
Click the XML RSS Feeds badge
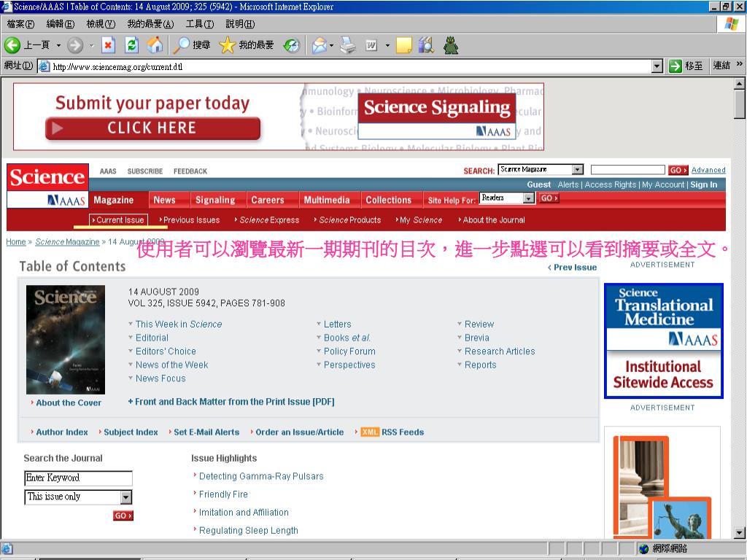pyautogui.click(x=370, y=432)
